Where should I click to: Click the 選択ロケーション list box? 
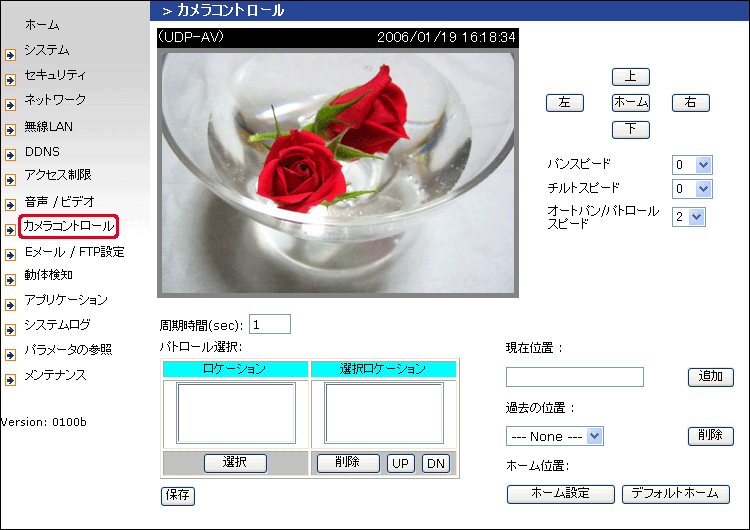click(x=384, y=413)
